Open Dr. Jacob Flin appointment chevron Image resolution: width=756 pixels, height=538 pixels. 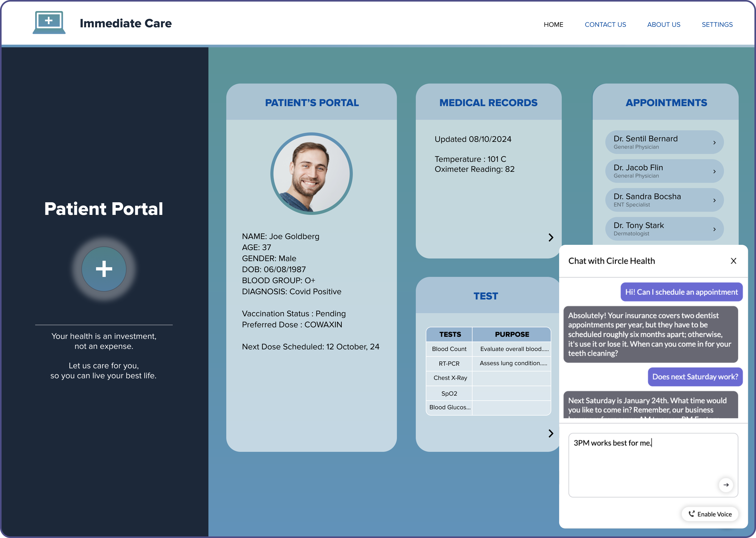pyautogui.click(x=714, y=171)
